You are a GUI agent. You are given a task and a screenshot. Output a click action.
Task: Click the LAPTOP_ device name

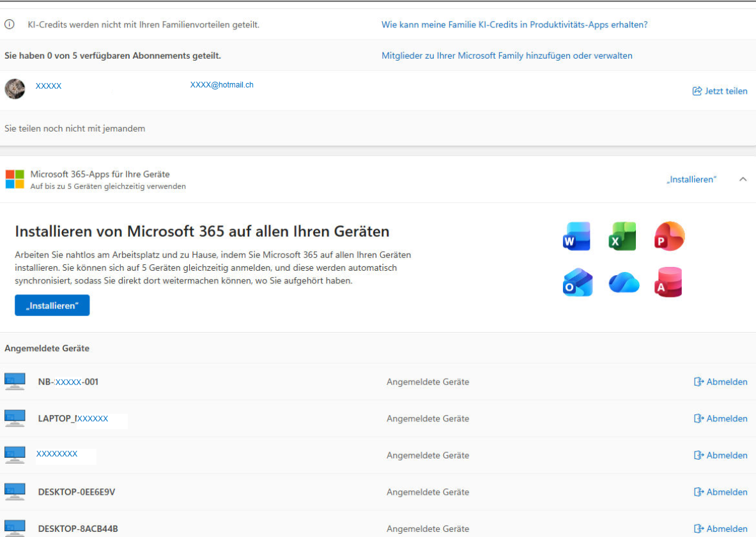(x=73, y=418)
